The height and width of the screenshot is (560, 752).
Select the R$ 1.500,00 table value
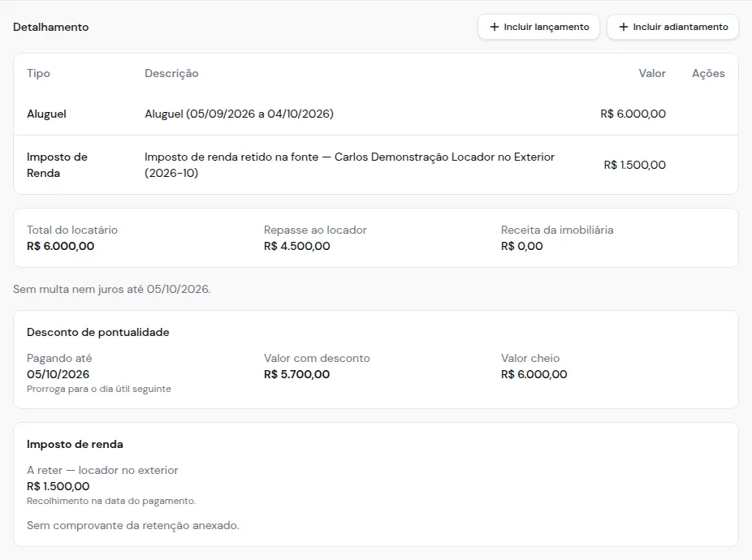pyautogui.click(x=634, y=165)
